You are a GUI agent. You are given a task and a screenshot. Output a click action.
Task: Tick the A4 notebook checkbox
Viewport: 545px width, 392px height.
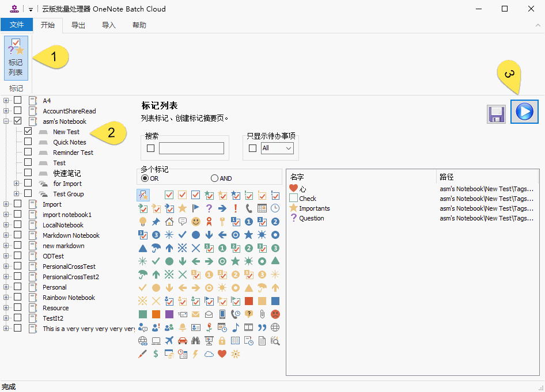(18, 100)
